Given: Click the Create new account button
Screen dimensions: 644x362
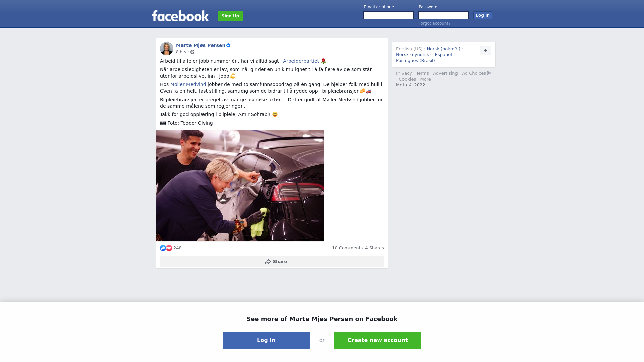Looking at the screenshot, I should pyautogui.click(x=378, y=340).
